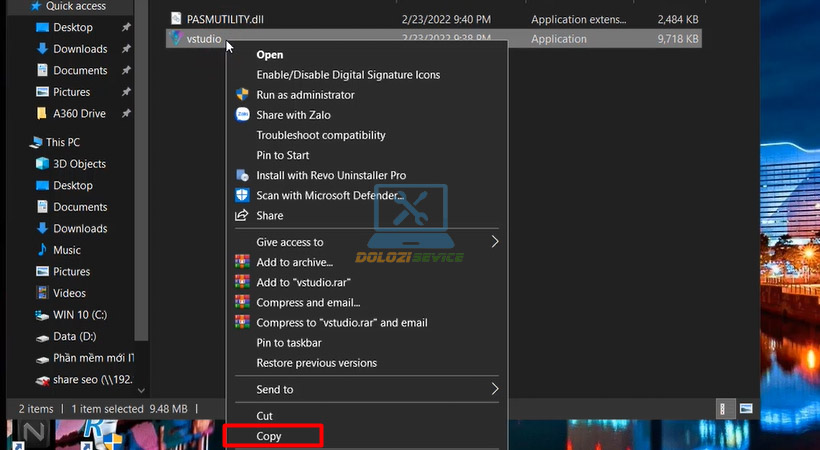Open Downloads under This PC
The height and width of the screenshot is (450, 820).
(80, 228)
